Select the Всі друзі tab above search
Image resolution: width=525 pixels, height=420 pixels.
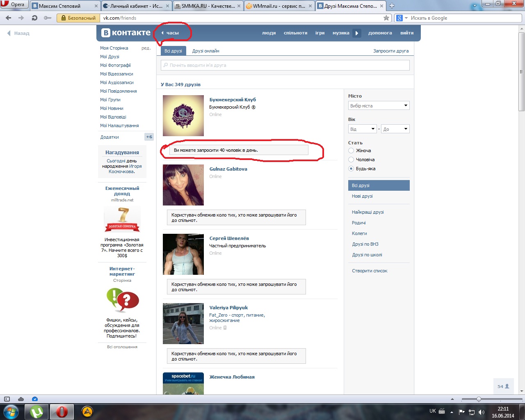pos(173,51)
